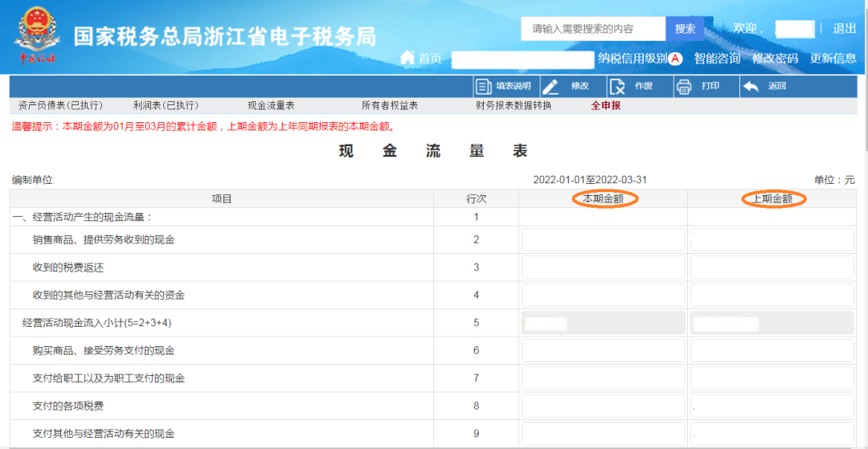Click 上期金额 field for 收到的税费返还
This screenshot has width=868, height=449.
[x=772, y=267]
